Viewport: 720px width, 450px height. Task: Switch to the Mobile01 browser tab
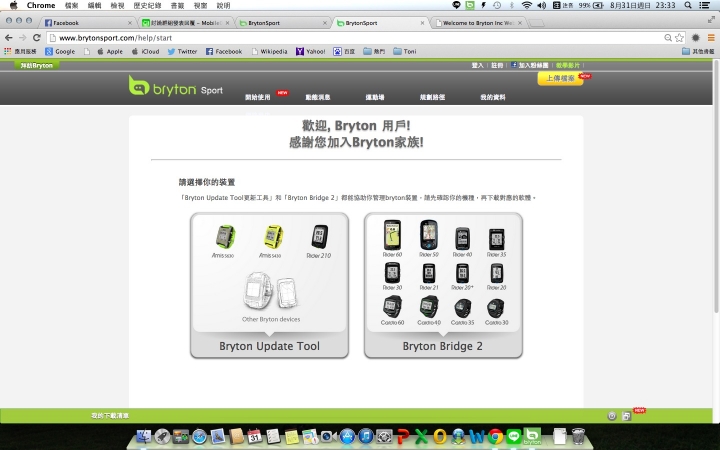point(186,22)
